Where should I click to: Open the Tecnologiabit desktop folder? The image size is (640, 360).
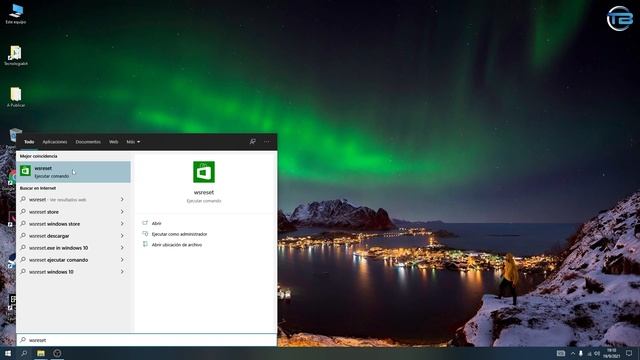[16, 56]
